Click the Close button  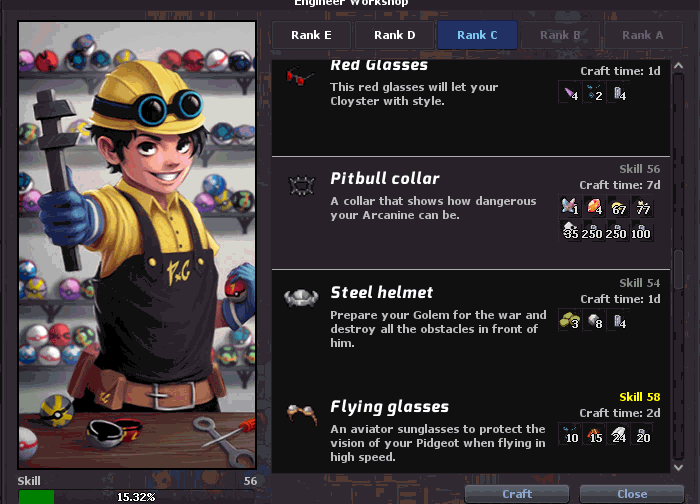click(x=632, y=494)
